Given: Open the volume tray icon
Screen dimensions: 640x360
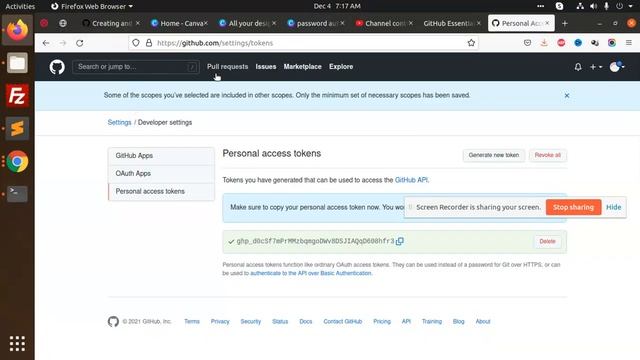Looking at the screenshot, I should pos(593,6).
